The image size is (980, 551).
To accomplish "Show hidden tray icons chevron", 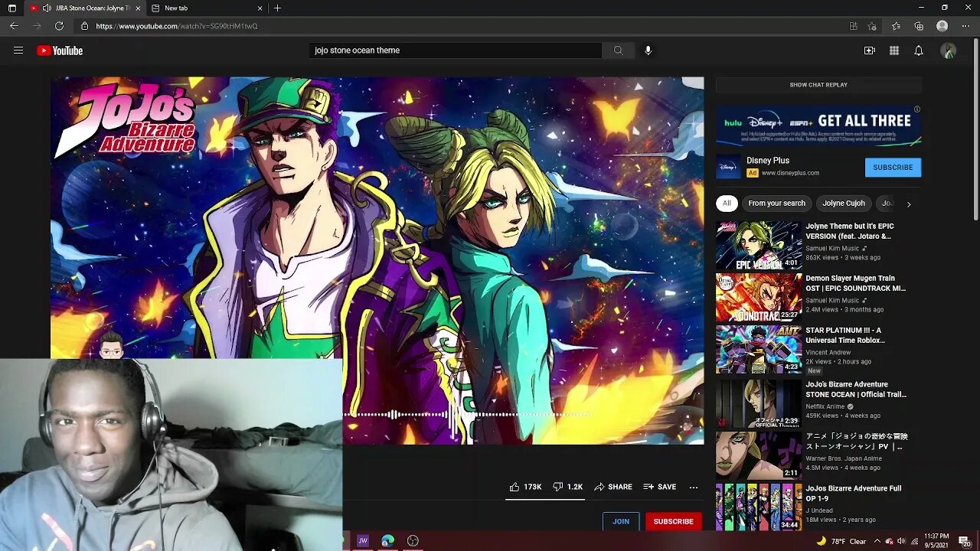I will [x=877, y=541].
